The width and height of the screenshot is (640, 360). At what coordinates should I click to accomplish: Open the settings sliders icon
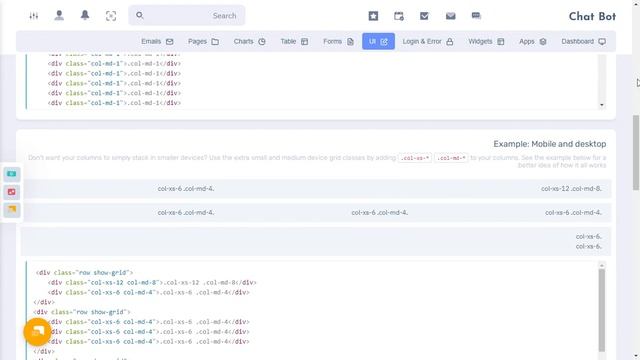pos(34,16)
